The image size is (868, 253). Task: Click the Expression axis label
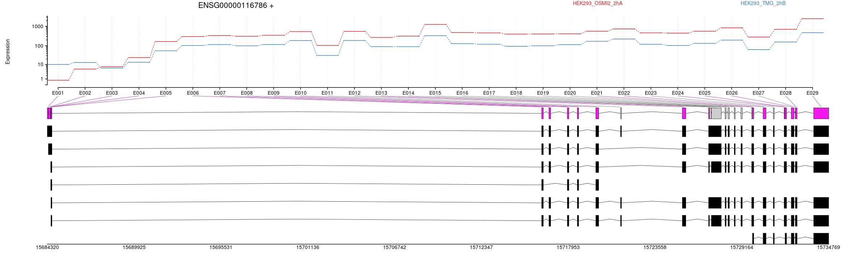pos(8,52)
